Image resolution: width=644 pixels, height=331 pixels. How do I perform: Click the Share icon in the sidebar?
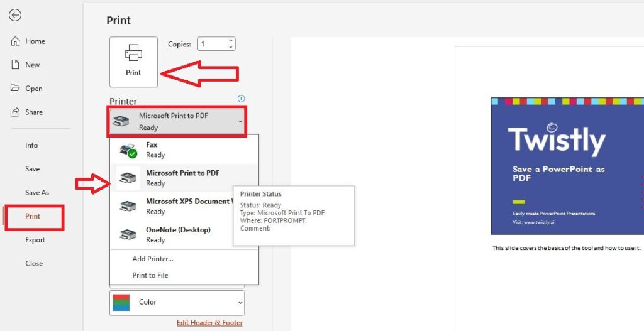[15, 112]
